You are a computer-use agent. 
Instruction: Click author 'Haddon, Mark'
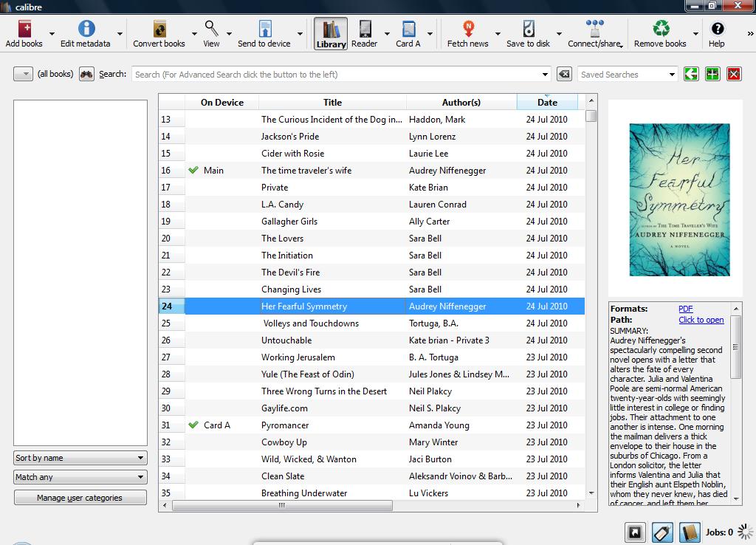tap(437, 119)
